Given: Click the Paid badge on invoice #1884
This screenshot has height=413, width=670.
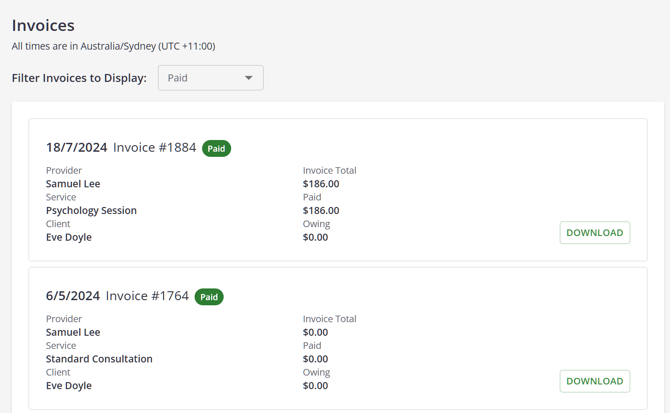Looking at the screenshot, I should 216,149.
